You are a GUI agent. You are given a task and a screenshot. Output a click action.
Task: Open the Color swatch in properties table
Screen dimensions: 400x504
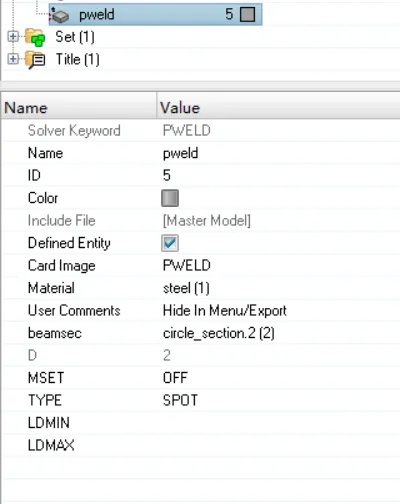[170, 198]
